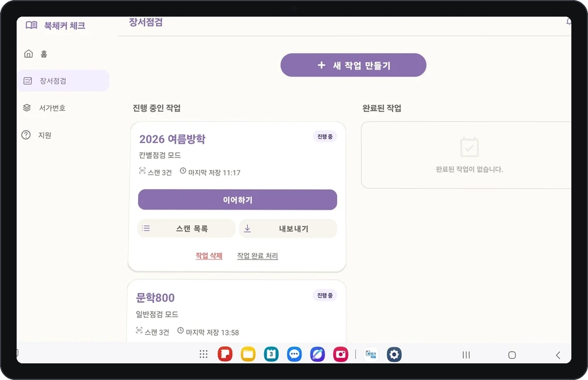This screenshot has width=588, height=380.
Task: Click the 완료된 작업 heading
Action: 382,108
